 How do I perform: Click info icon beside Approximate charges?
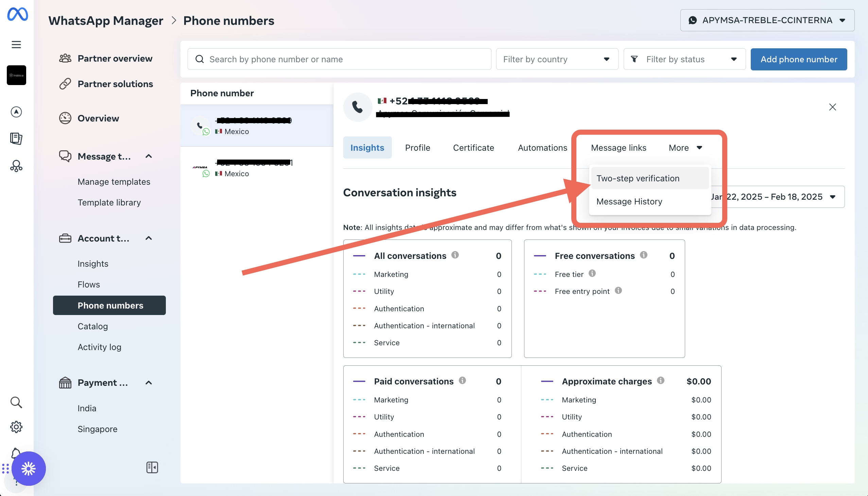click(660, 380)
